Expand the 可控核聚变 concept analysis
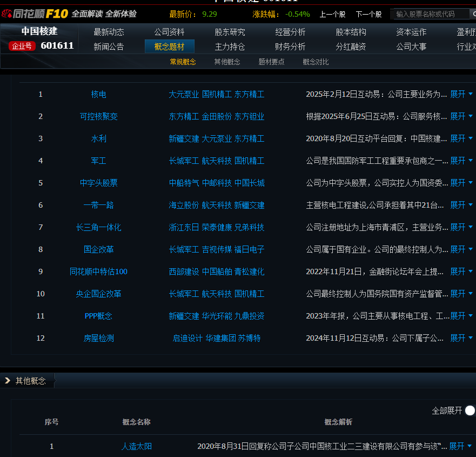The width and height of the screenshot is (476, 457). (x=461, y=116)
